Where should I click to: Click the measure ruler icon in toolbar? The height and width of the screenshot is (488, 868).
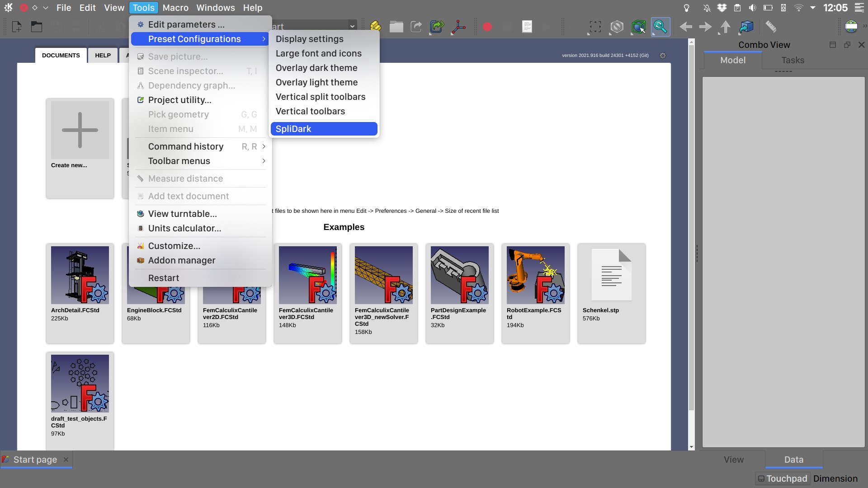(771, 27)
